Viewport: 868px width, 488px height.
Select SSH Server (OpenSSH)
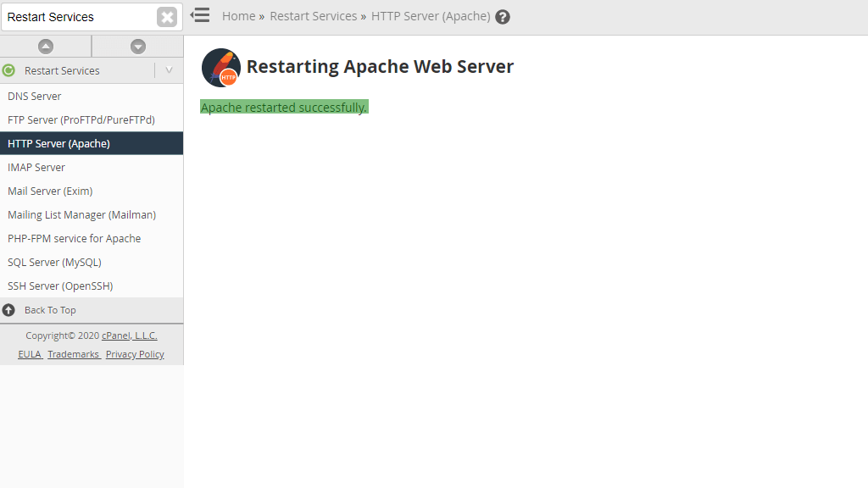(x=92, y=286)
